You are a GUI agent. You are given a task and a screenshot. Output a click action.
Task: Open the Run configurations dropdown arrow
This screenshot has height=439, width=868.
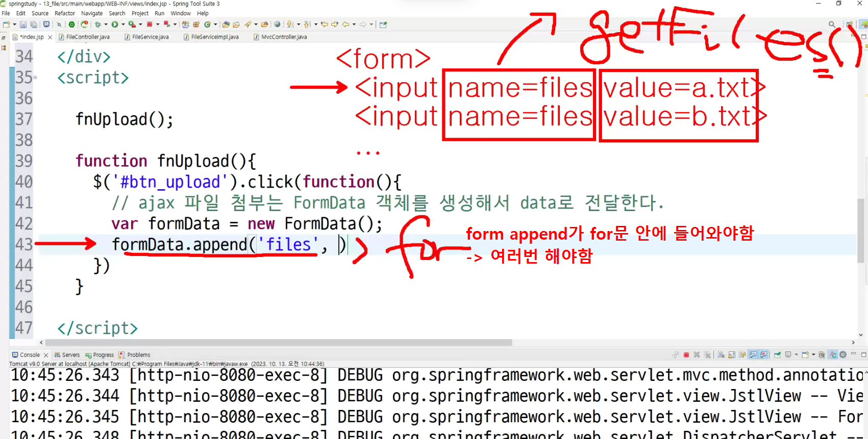pos(123,24)
